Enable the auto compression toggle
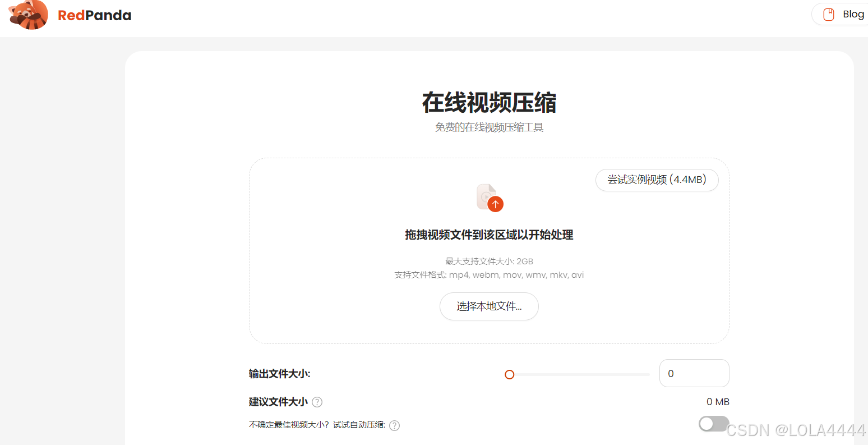This screenshot has height=445, width=868. (x=714, y=424)
